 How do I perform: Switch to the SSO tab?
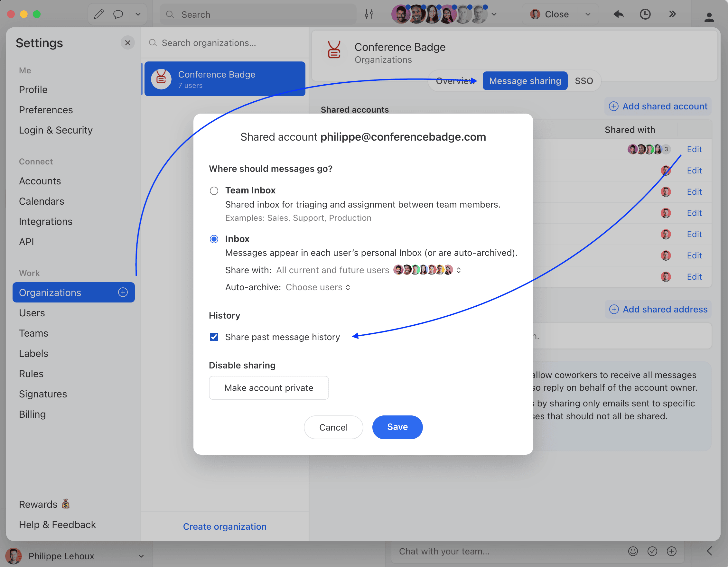click(584, 81)
